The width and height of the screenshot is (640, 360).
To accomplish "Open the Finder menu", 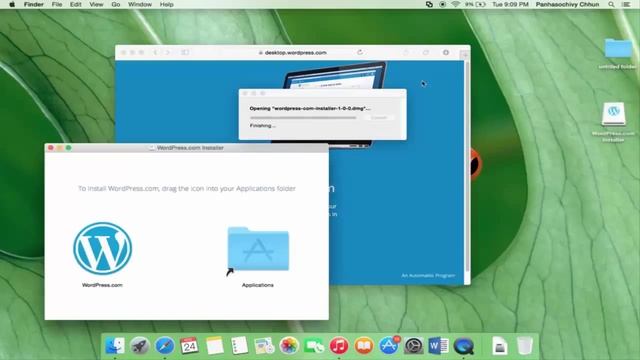I will (x=33, y=4).
